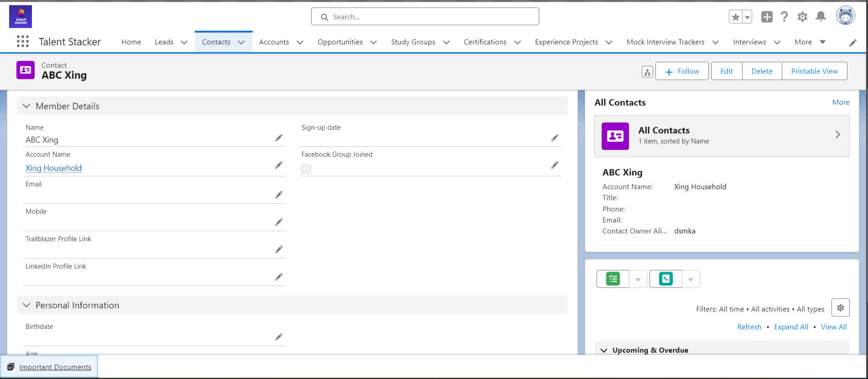Collapse the Member Details section
Screen dimensions: 868x379
[x=26, y=106]
